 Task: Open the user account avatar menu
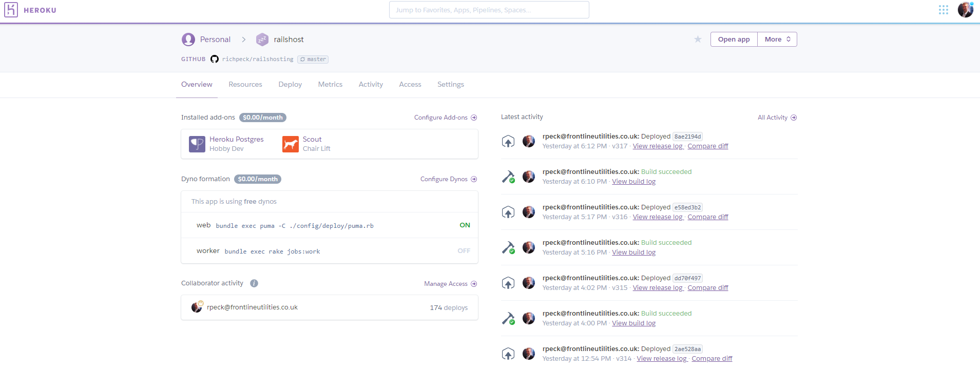[x=965, y=10]
